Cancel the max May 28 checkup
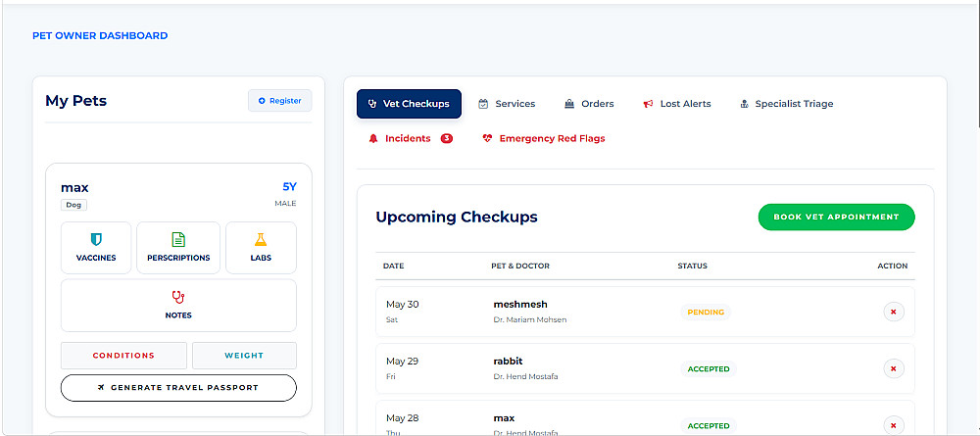Screen dimensions: 980x436 tap(894, 425)
